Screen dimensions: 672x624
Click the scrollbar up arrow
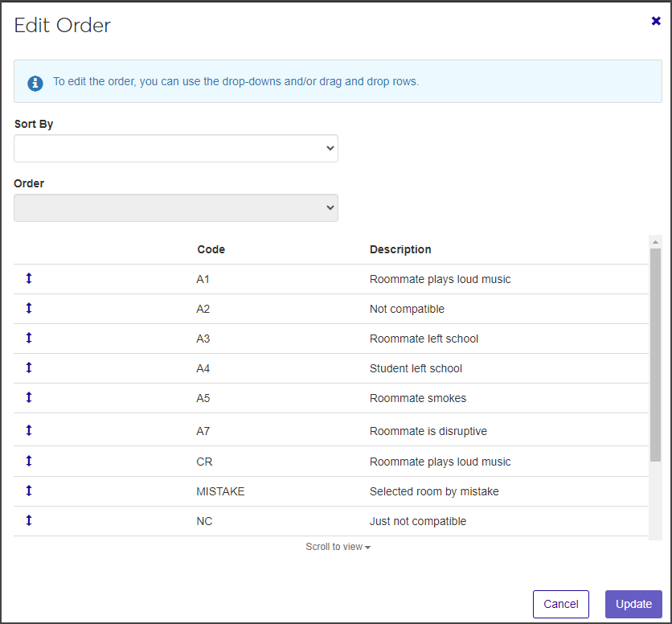[655, 242]
